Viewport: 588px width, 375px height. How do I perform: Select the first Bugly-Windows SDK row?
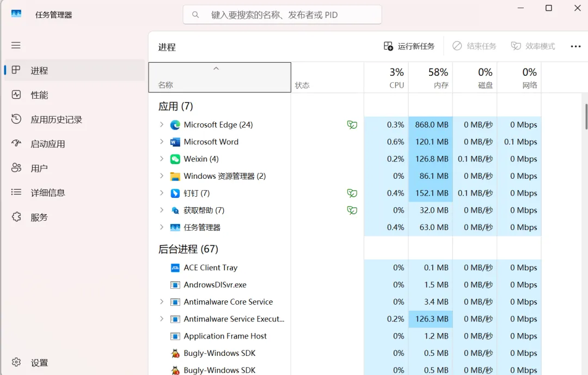tap(345, 353)
